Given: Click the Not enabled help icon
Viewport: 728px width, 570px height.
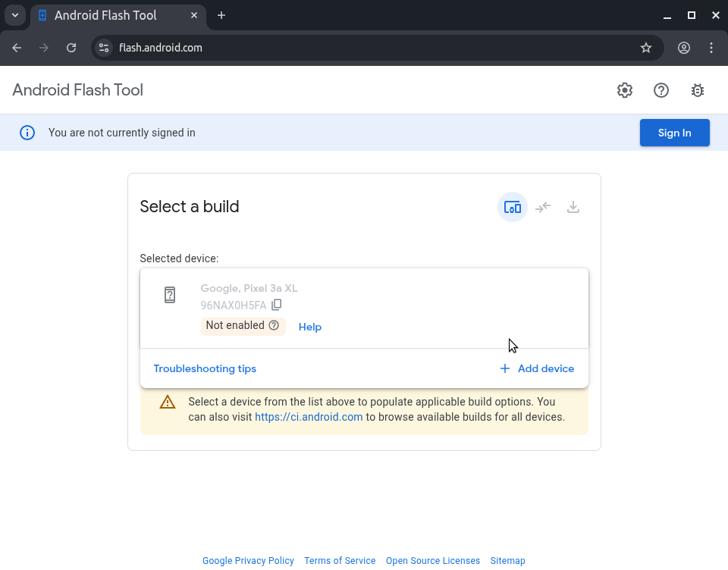Looking at the screenshot, I should pyautogui.click(x=274, y=325).
